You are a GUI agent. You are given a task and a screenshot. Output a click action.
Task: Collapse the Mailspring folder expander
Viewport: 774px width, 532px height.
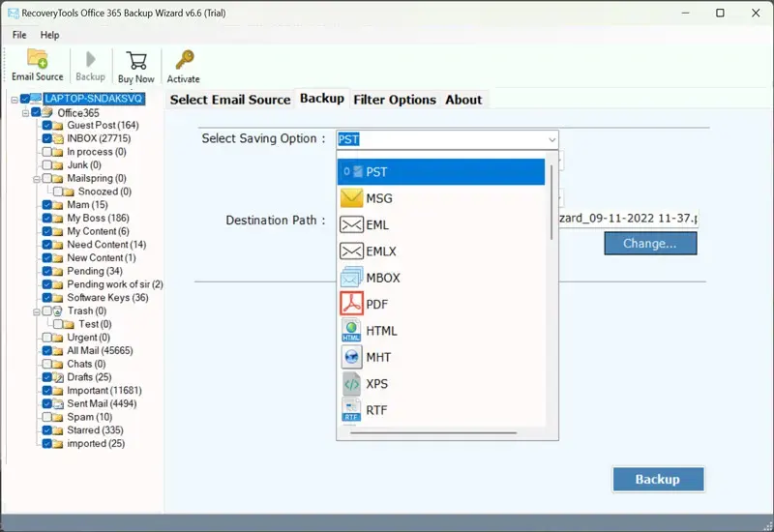point(36,179)
